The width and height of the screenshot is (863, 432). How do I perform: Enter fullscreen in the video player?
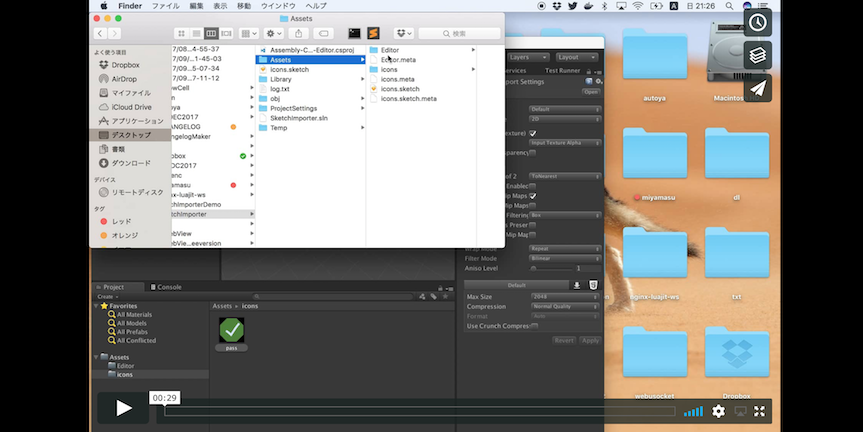click(760, 411)
